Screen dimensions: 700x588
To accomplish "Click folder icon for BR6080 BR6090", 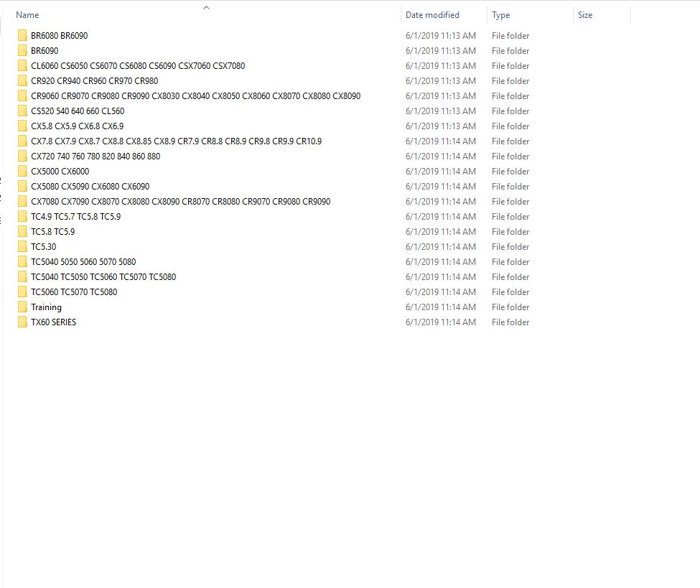I will pyautogui.click(x=22, y=36).
